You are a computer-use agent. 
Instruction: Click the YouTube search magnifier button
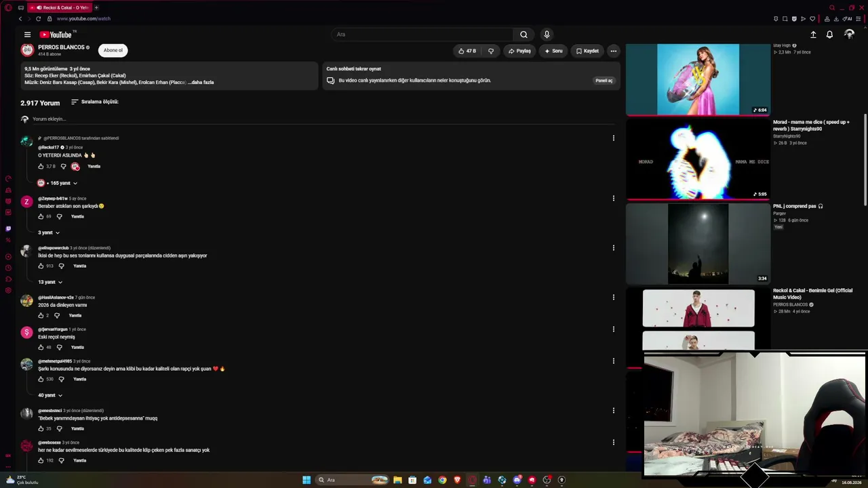(524, 35)
